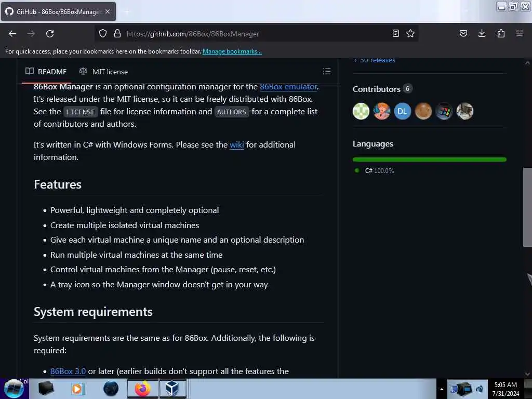Viewport: 532px width, 399px height.
Task: Open the 86Box 3.0 link
Action: (x=68, y=371)
